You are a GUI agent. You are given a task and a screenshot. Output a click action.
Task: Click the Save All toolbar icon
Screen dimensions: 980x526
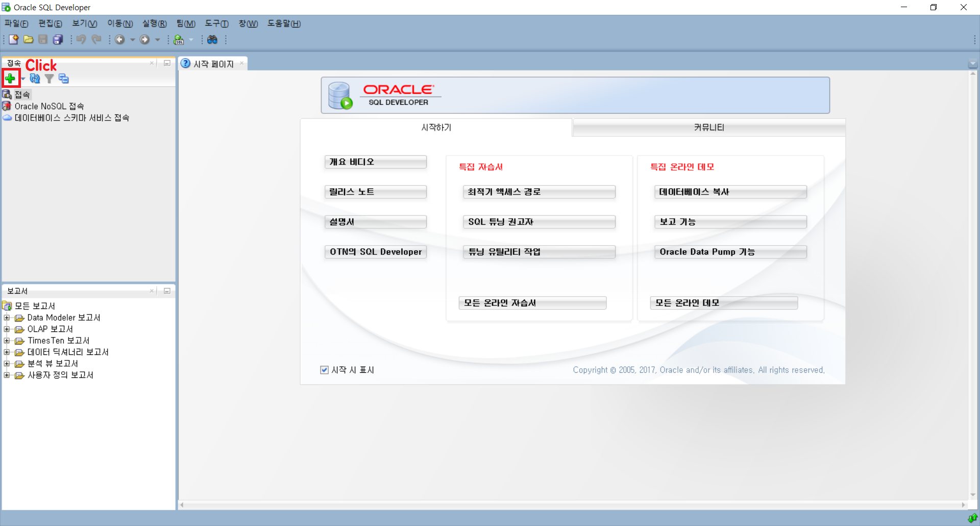[58, 39]
